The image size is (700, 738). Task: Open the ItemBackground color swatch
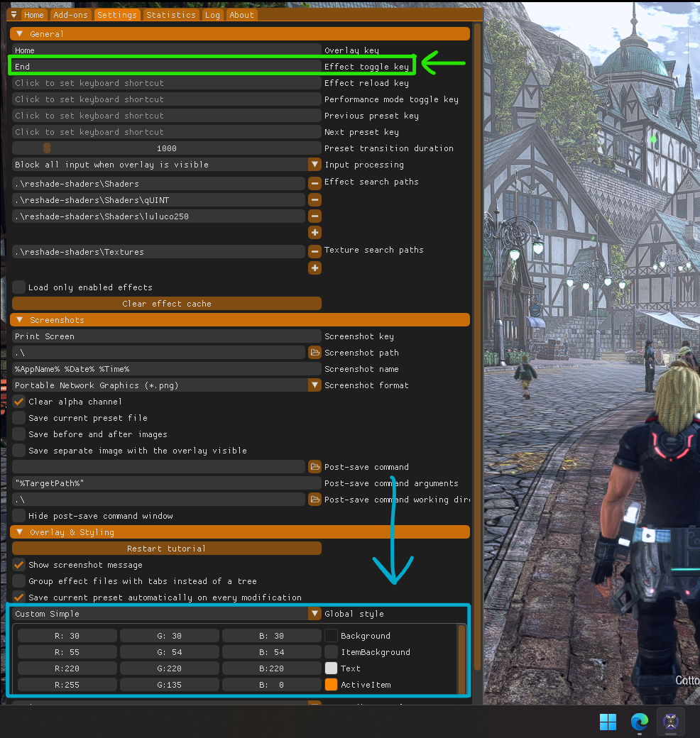[332, 652]
